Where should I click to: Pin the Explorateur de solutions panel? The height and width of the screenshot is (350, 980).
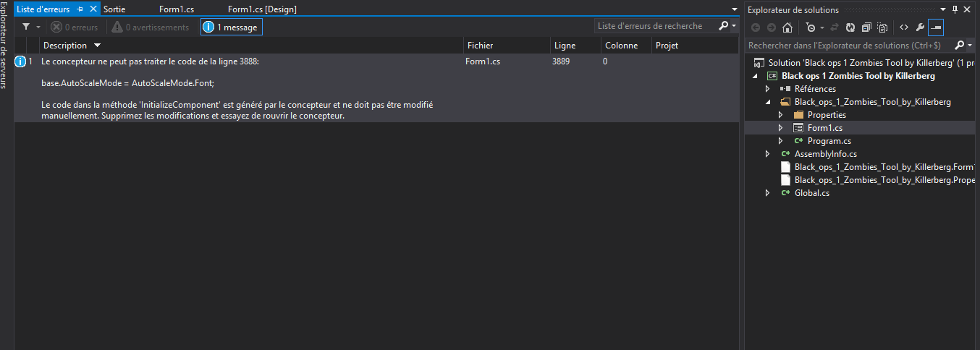(955, 9)
